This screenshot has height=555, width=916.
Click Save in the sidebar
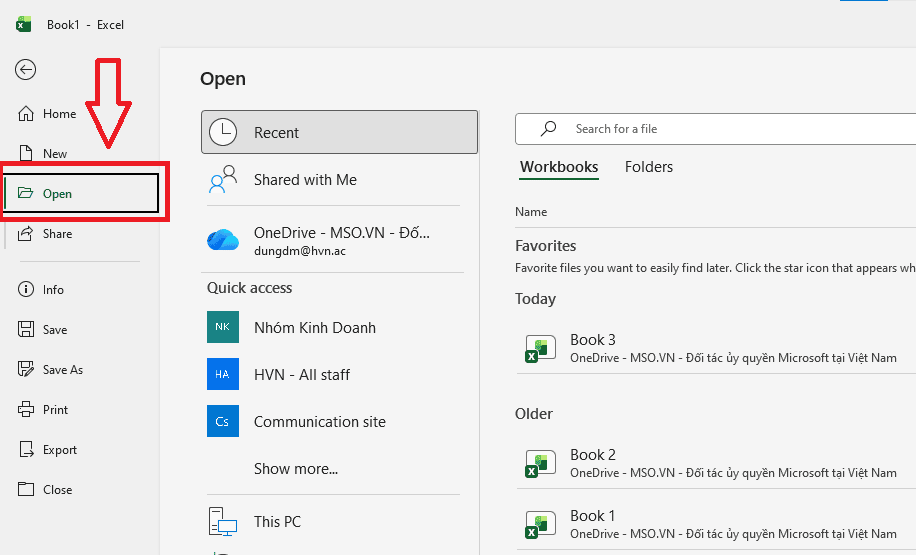pos(55,330)
